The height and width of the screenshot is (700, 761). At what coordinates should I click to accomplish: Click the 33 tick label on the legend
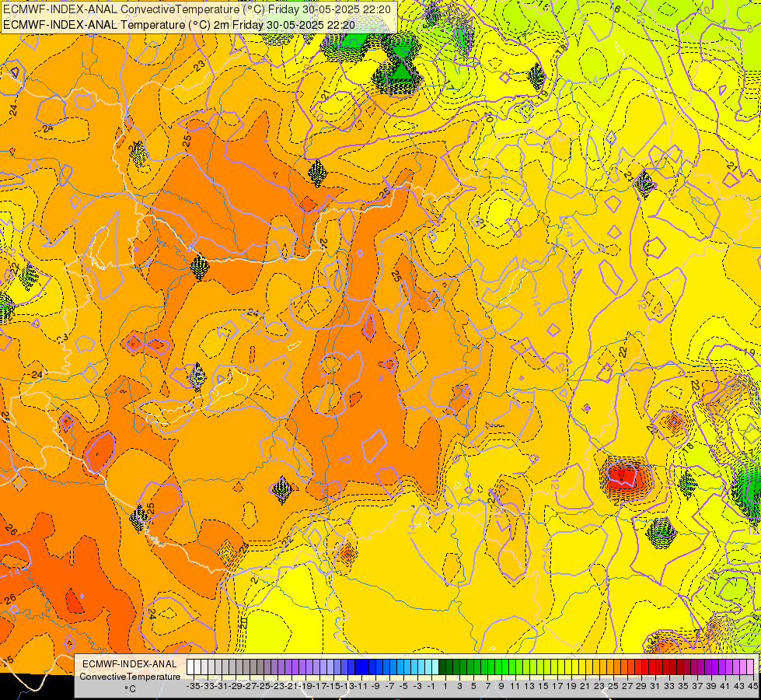(670, 686)
